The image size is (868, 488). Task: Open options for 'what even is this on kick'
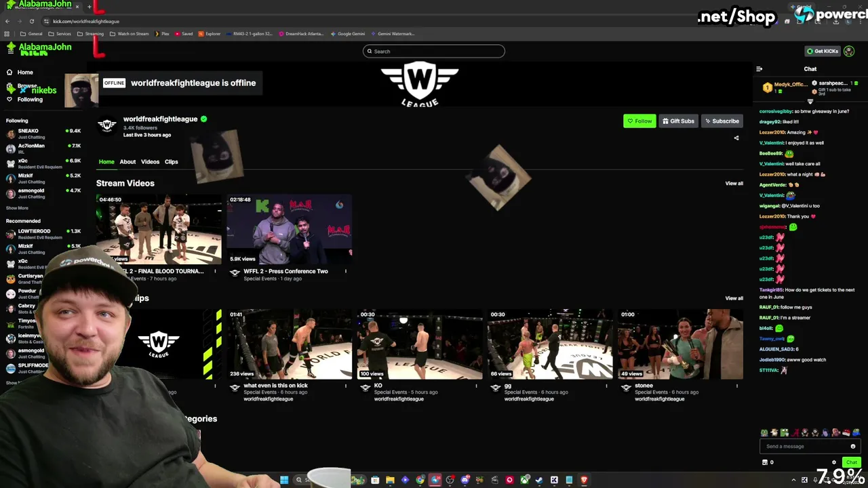pos(346,386)
